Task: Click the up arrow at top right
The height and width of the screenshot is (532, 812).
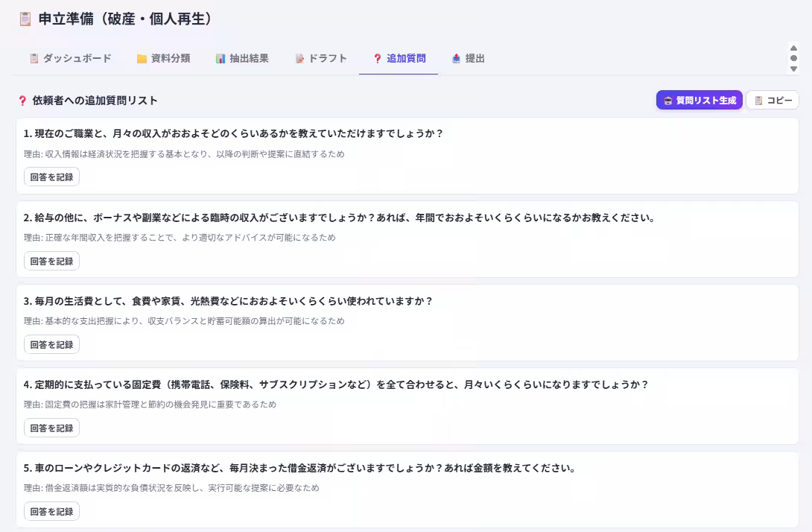Action: click(793, 49)
